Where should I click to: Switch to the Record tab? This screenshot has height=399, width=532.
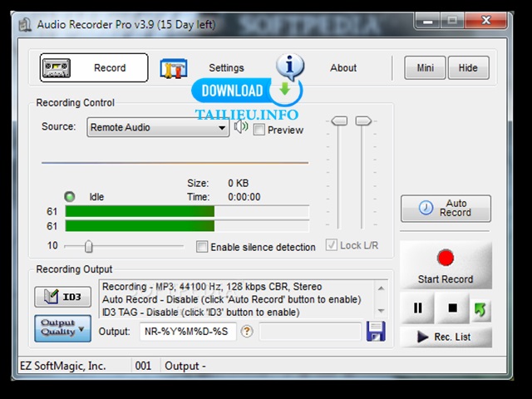click(94, 67)
